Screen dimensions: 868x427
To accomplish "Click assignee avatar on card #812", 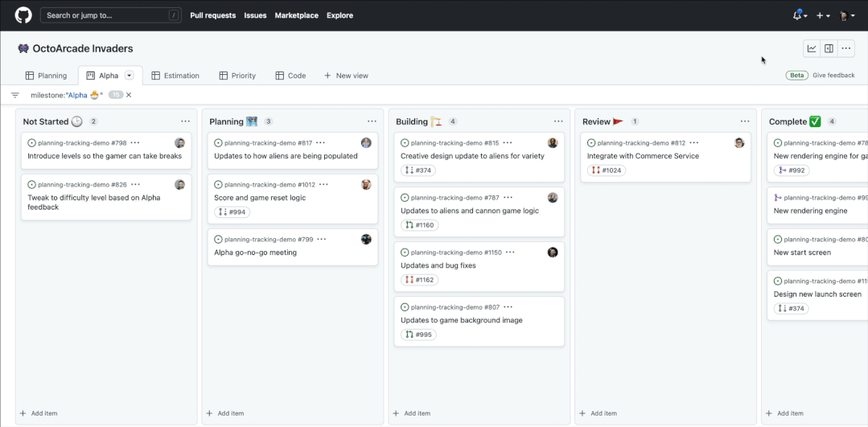I will coord(739,142).
